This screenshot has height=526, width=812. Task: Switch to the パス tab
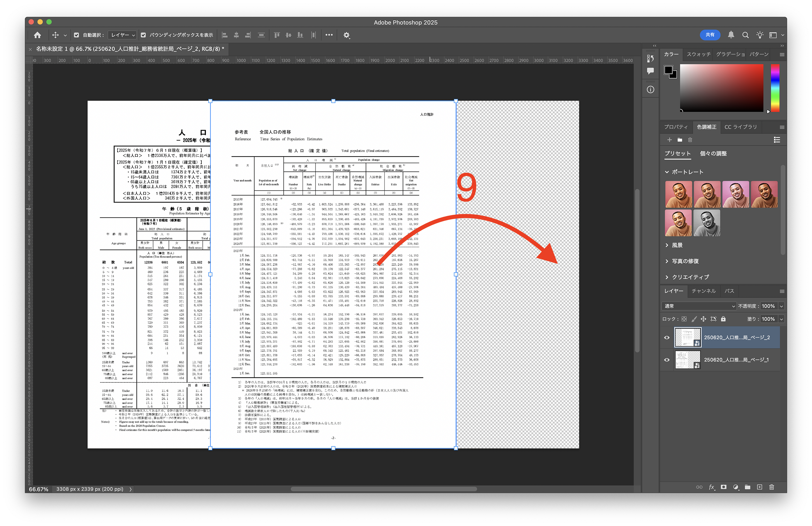(729, 291)
